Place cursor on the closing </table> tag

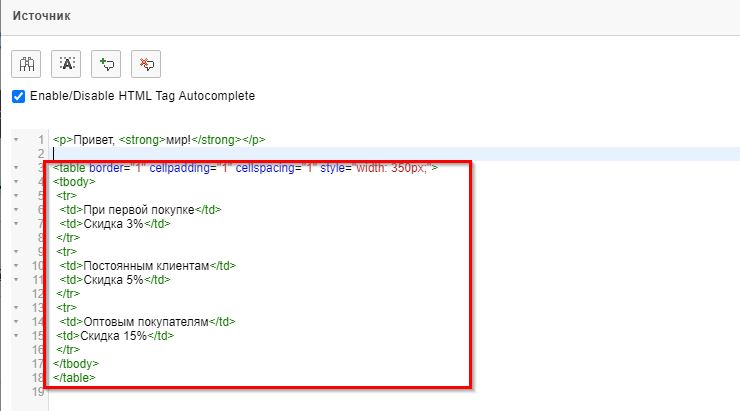coord(74,377)
